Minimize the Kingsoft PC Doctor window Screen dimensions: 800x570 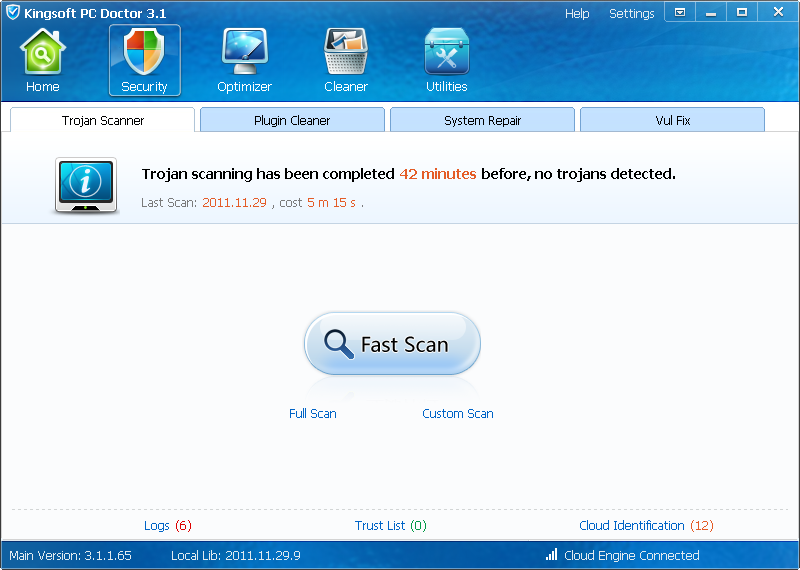(x=711, y=12)
